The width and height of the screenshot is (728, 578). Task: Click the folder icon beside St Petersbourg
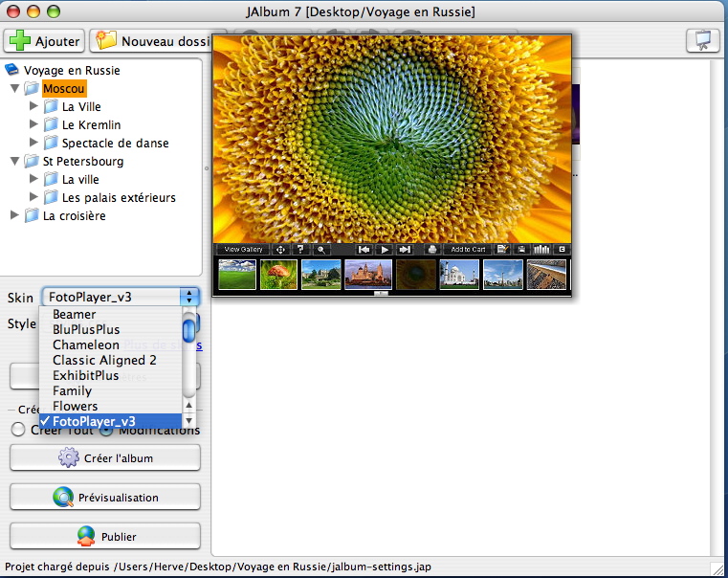[x=32, y=161]
